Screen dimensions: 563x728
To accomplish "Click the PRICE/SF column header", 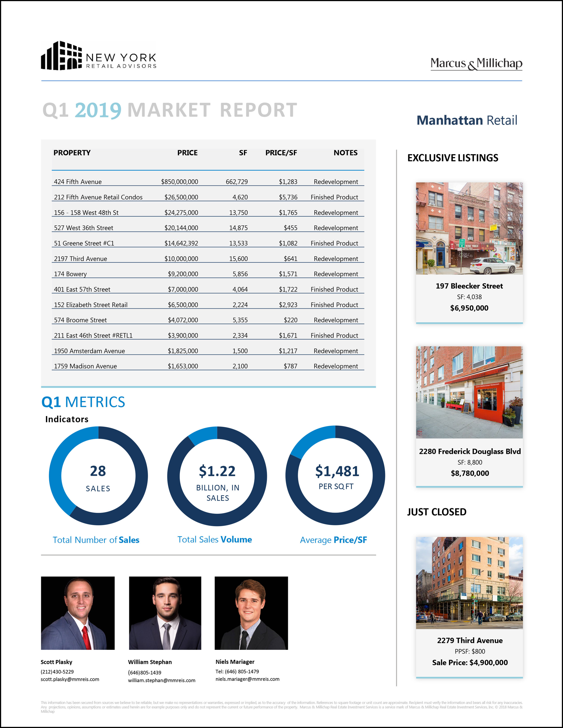I will [x=281, y=153].
